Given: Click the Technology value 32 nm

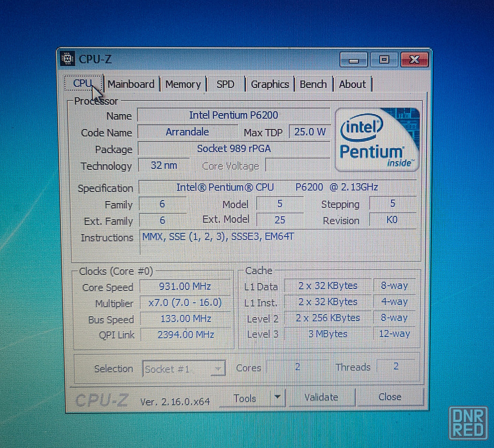Looking at the screenshot, I should tap(164, 165).
